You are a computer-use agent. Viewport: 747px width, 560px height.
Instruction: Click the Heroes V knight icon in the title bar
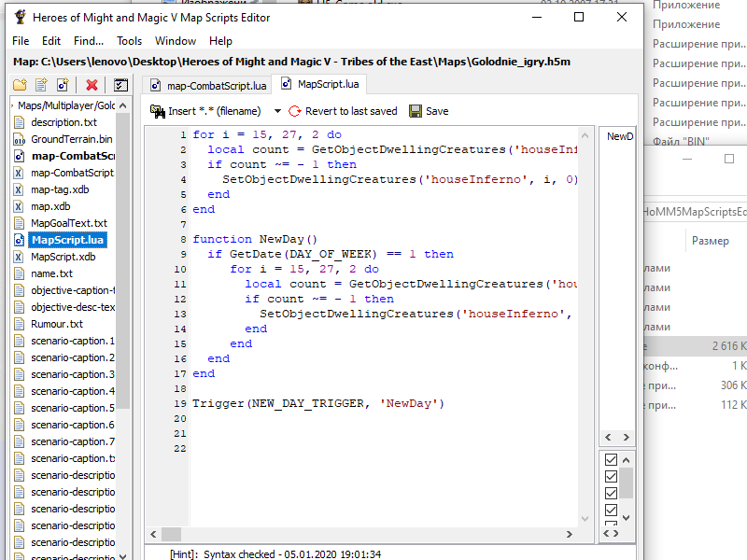point(20,17)
